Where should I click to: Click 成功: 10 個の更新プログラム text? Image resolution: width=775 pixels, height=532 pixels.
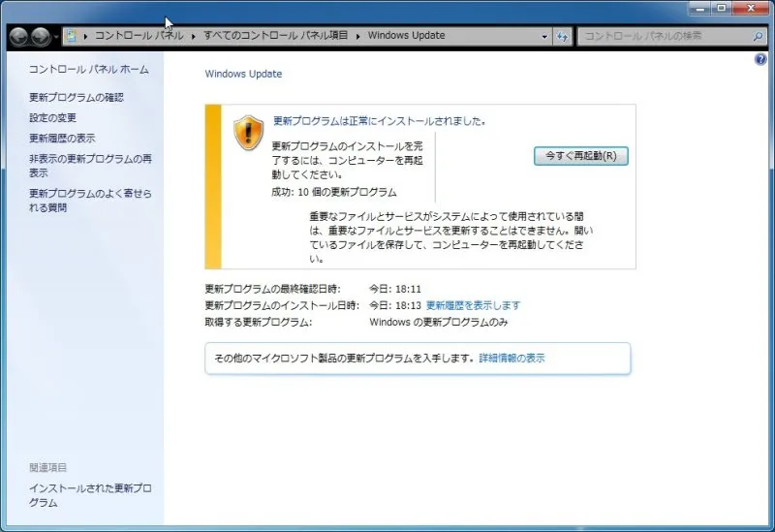[x=334, y=192]
